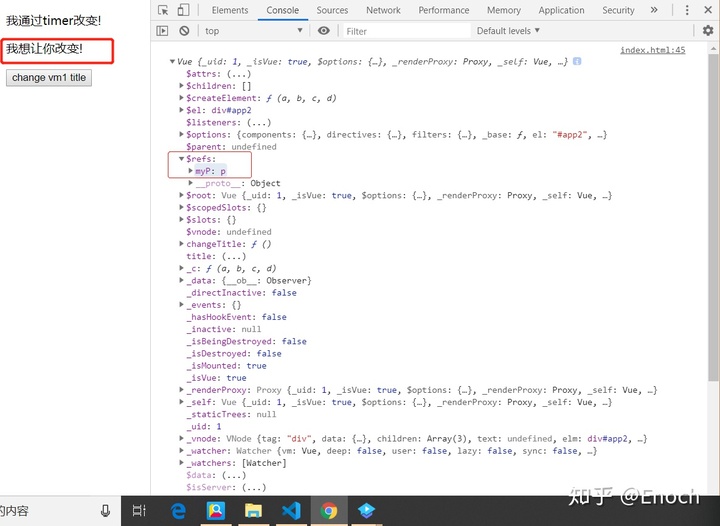This screenshot has width=720, height=526.
Task: Open the DevTools three-dot menu
Action: (x=687, y=10)
